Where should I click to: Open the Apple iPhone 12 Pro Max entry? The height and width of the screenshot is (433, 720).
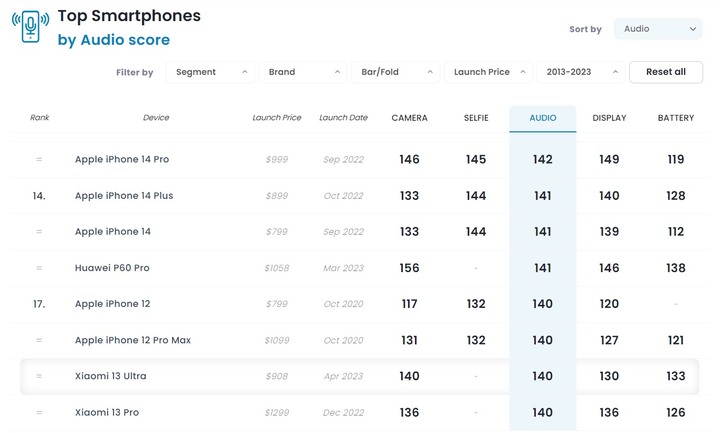133,340
